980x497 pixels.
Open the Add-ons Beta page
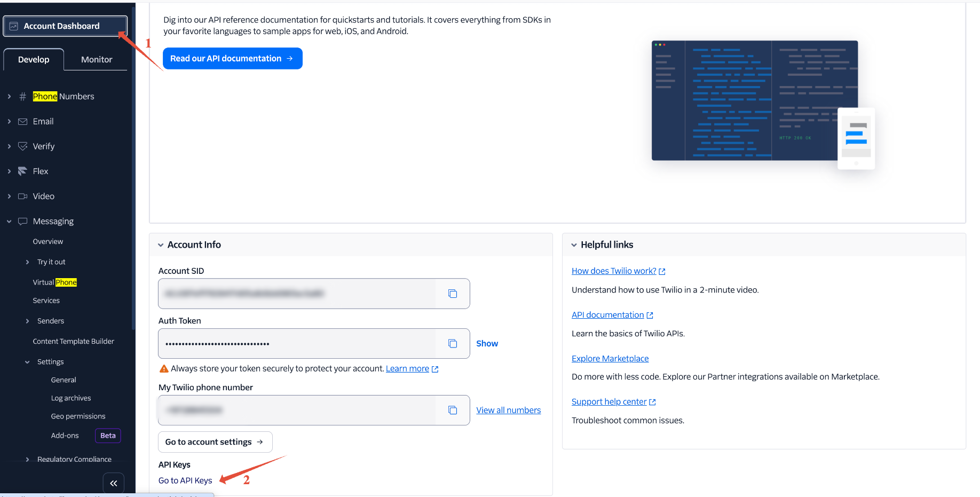[x=65, y=436]
